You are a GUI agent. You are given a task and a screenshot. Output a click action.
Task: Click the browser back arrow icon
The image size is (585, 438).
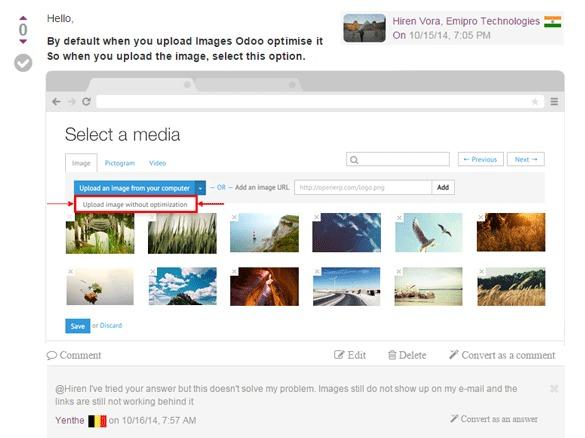[56, 101]
